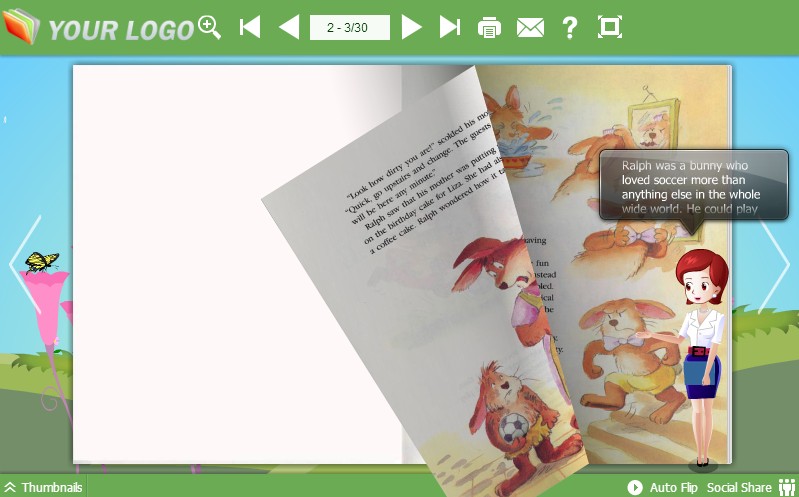Screen dimensions: 799x497
Task: Start Auto Flip playback
Action: click(662, 487)
